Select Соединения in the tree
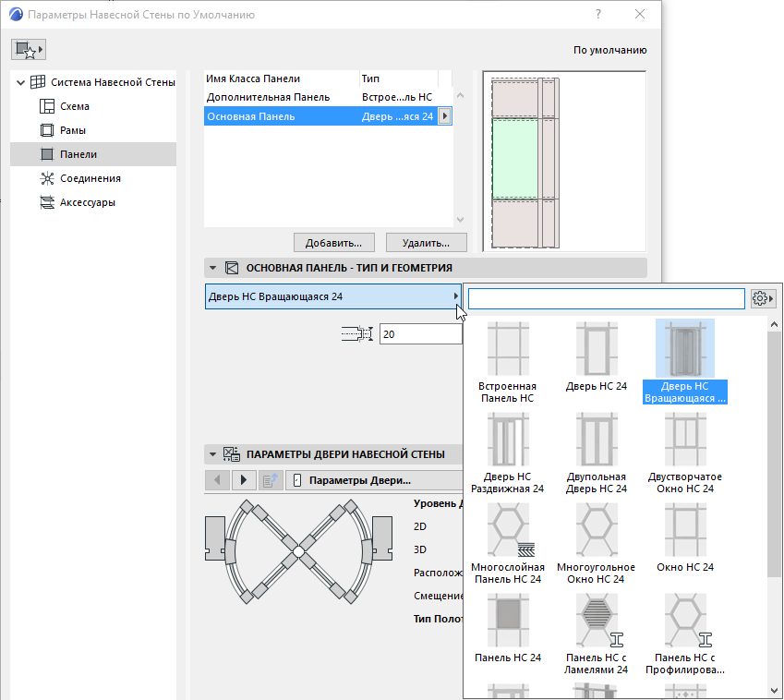 [90, 178]
